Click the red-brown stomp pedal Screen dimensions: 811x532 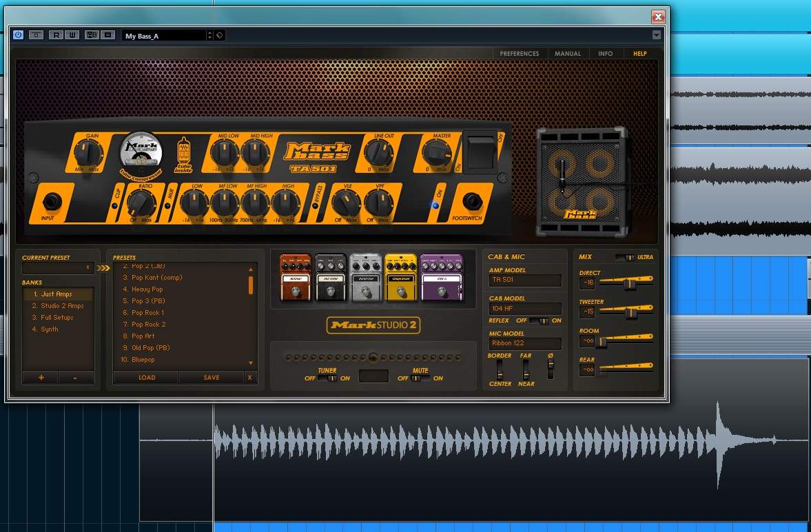click(x=296, y=278)
